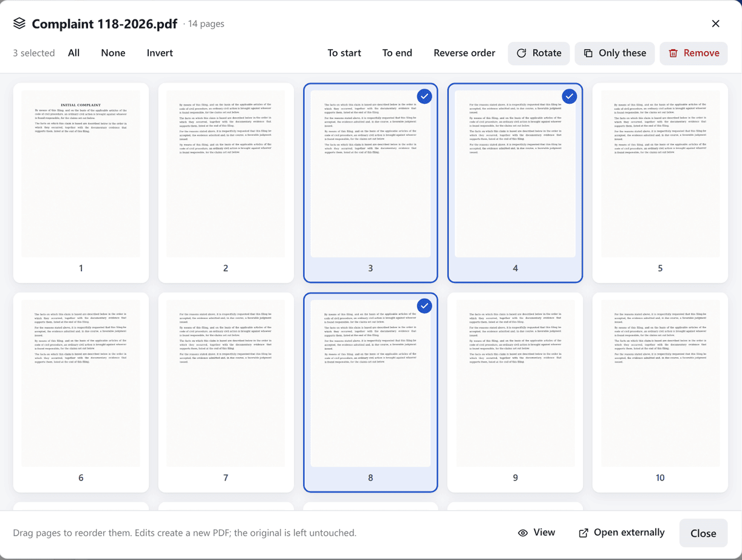Click the View button
This screenshot has height=560, width=742.
point(536,533)
